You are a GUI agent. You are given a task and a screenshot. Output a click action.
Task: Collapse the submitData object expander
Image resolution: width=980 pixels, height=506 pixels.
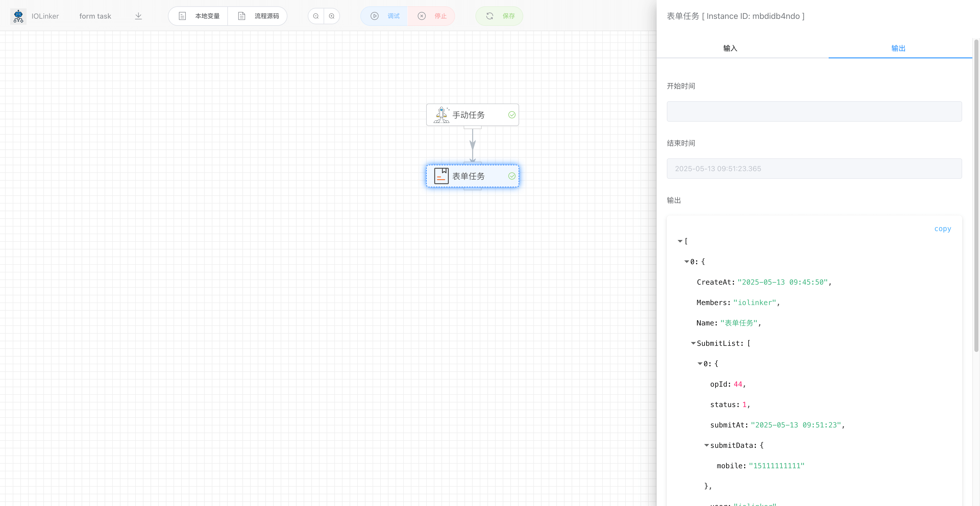[x=707, y=445]
